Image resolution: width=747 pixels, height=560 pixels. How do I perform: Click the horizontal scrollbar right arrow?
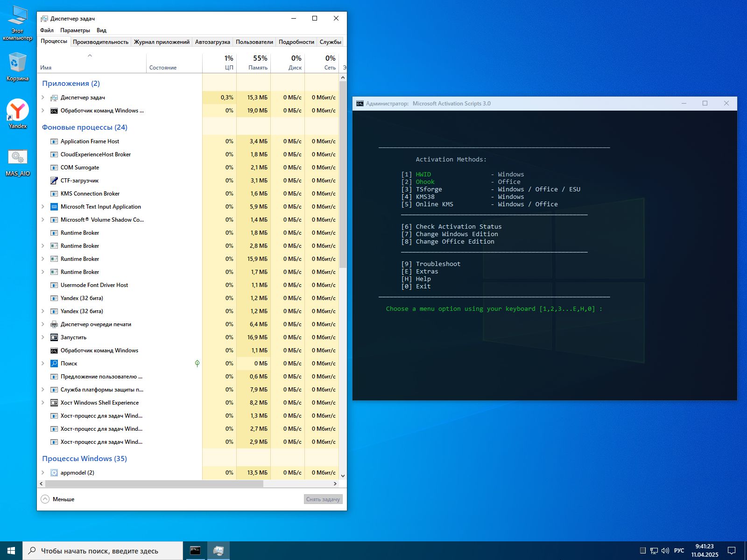(335, 484)
